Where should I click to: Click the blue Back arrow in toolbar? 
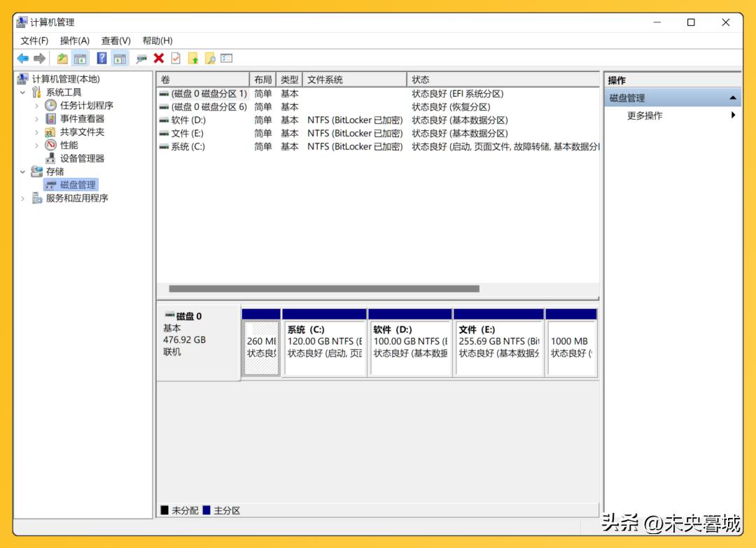(22, 59)
